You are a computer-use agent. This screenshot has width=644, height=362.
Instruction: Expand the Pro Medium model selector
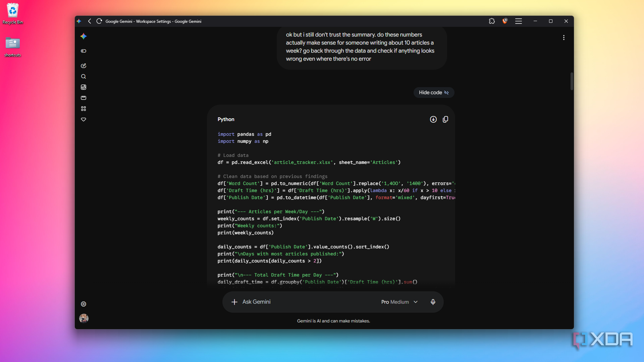(399, 302)
